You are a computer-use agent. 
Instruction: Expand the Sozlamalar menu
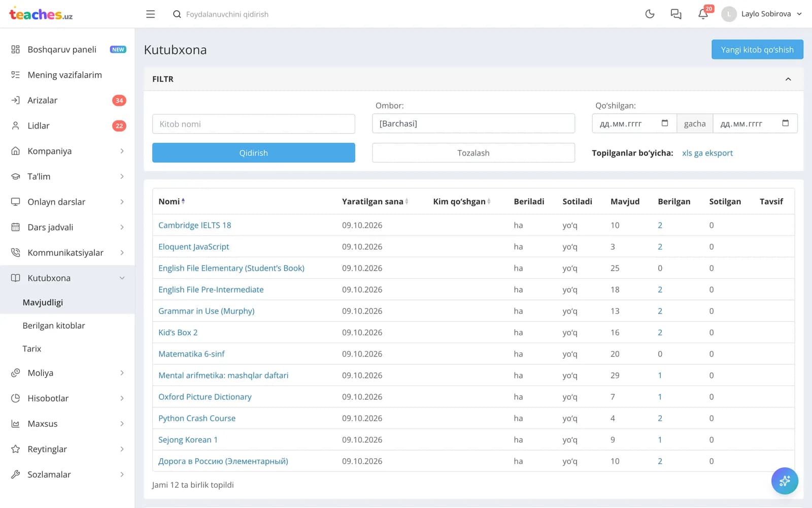click(x=67, y=474)
